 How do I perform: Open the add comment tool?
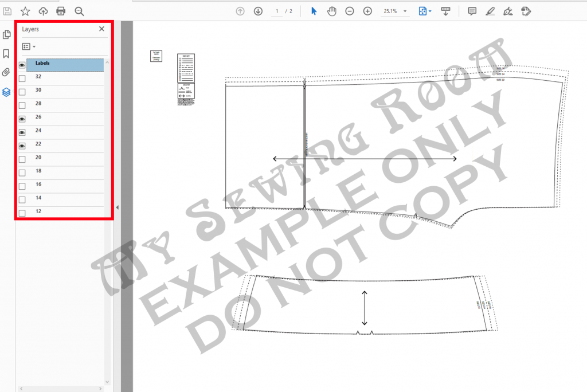pos(472,11)
